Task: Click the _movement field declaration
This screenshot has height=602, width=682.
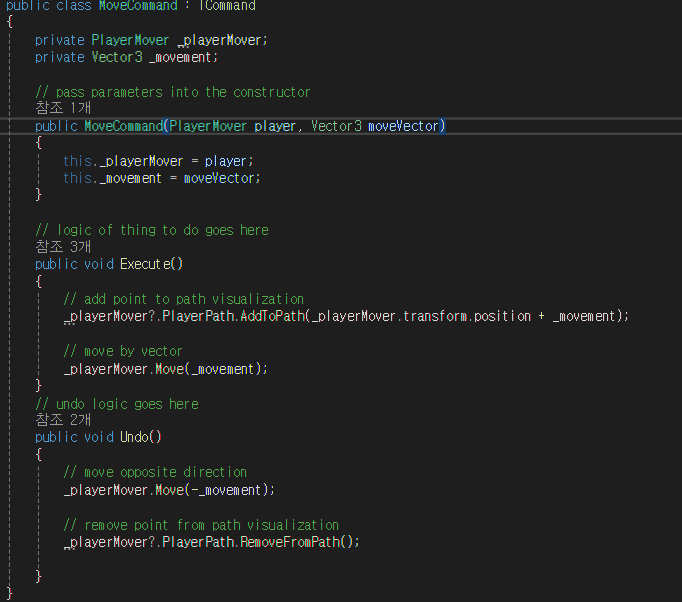Action: point(181,57)
